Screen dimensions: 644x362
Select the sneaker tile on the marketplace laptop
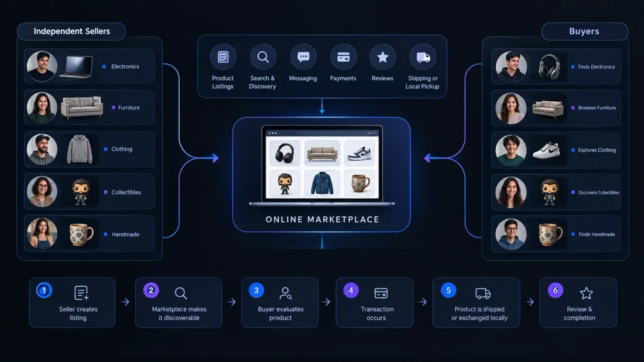pyautogui.click(x=359, y=153)
